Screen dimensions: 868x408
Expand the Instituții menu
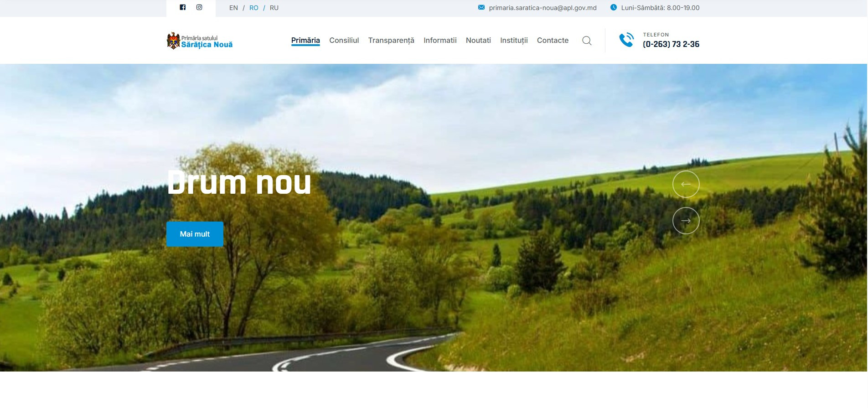(514, 40)
